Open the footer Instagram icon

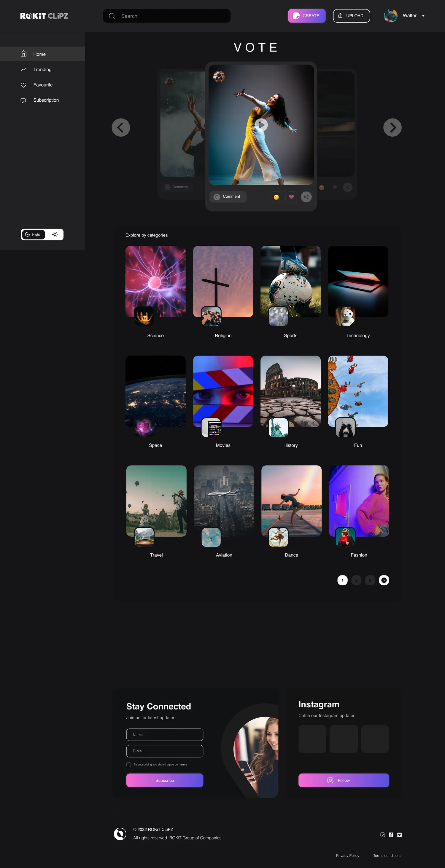383,835
